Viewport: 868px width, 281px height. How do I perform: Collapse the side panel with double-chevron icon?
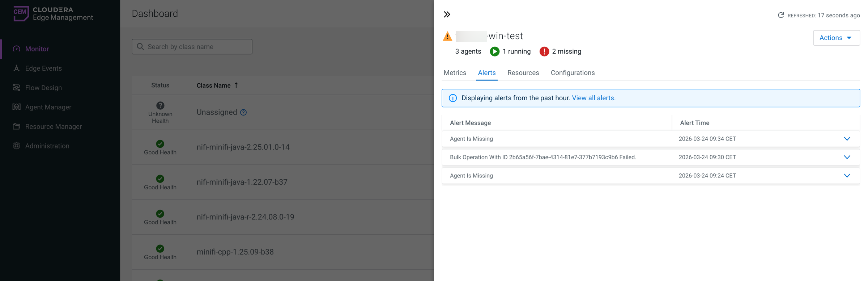(x=447, y=14)
